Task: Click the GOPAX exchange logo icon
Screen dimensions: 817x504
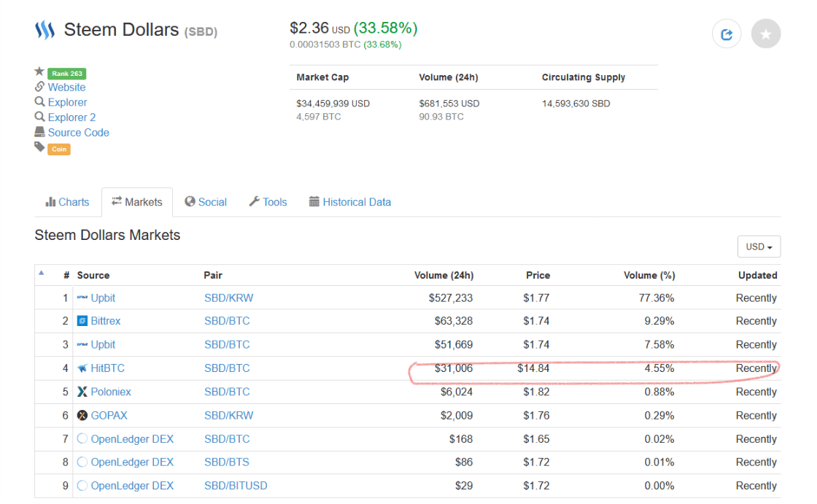Action: coord(82,415)
